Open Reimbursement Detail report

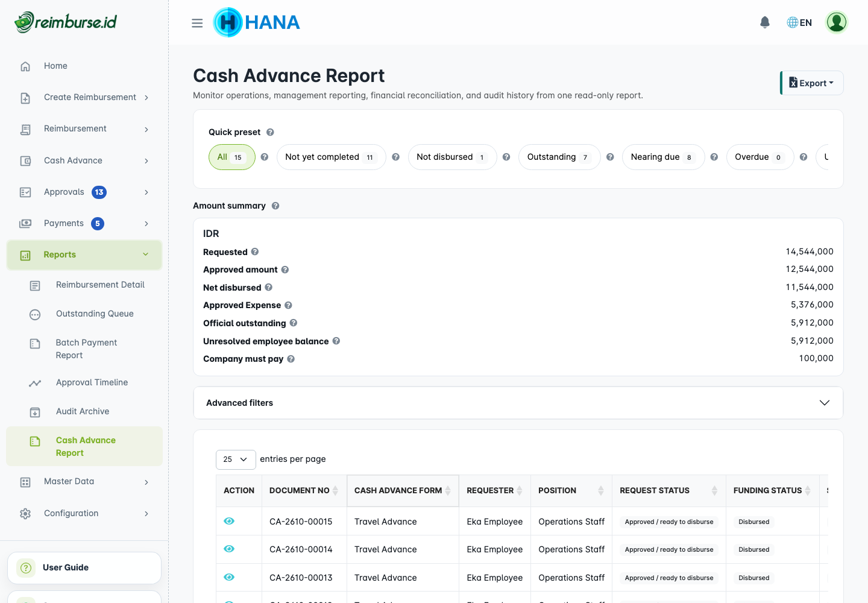click(x=84, y=285)
